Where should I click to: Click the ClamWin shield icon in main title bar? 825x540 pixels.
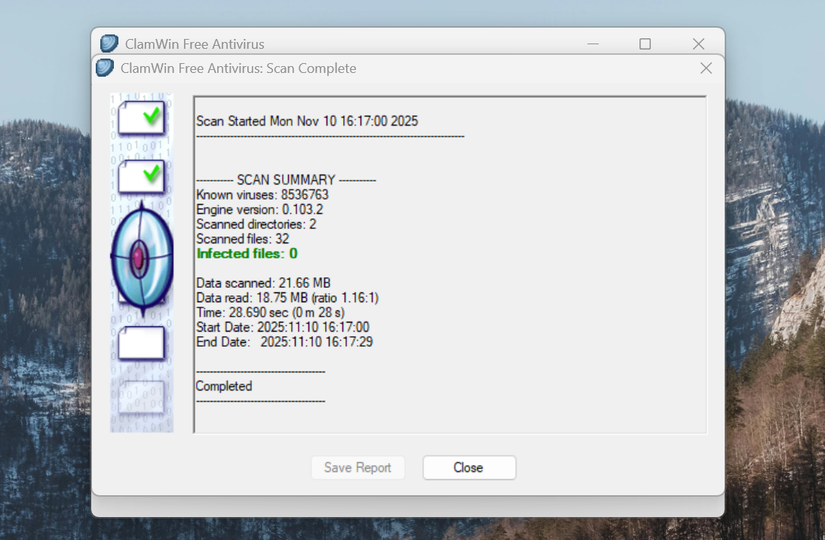pyautogui.click(x=109, y=43)
